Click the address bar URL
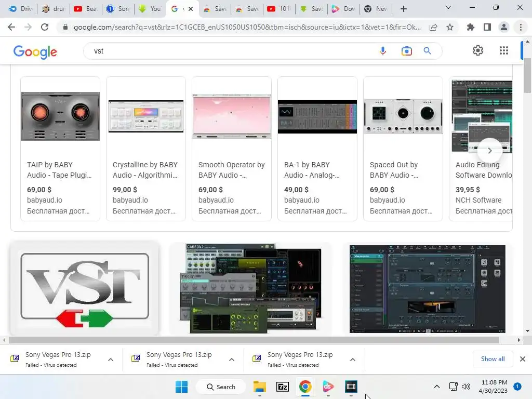 pos(247,27)
